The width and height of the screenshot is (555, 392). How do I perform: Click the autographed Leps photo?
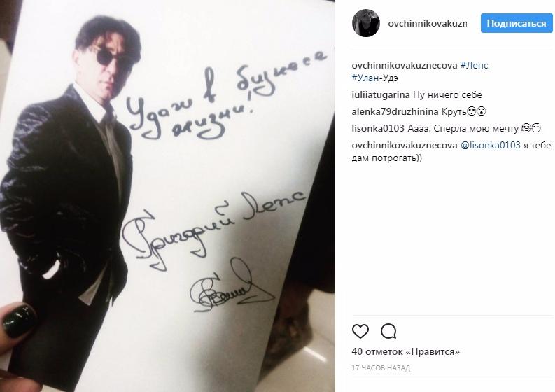coord(167,196)
